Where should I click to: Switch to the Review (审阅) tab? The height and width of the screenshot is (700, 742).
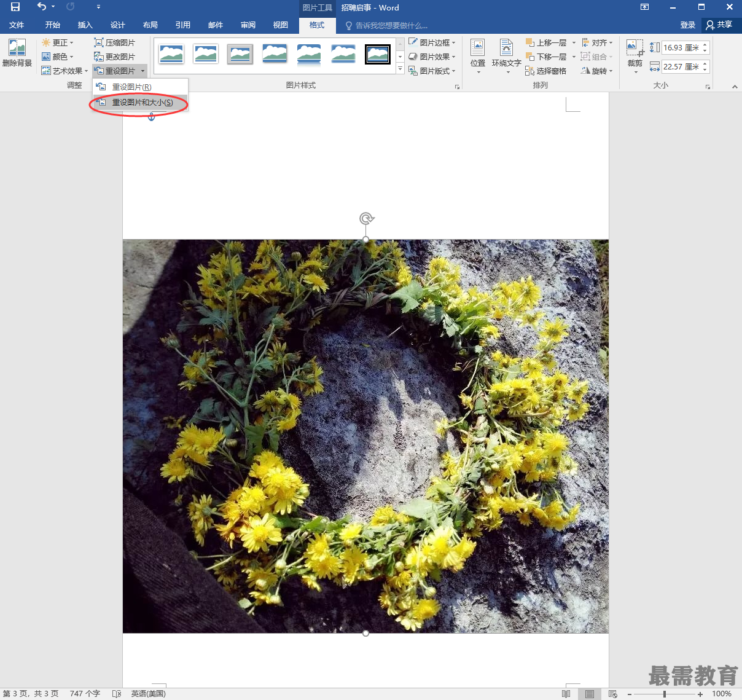coord(248,25)
